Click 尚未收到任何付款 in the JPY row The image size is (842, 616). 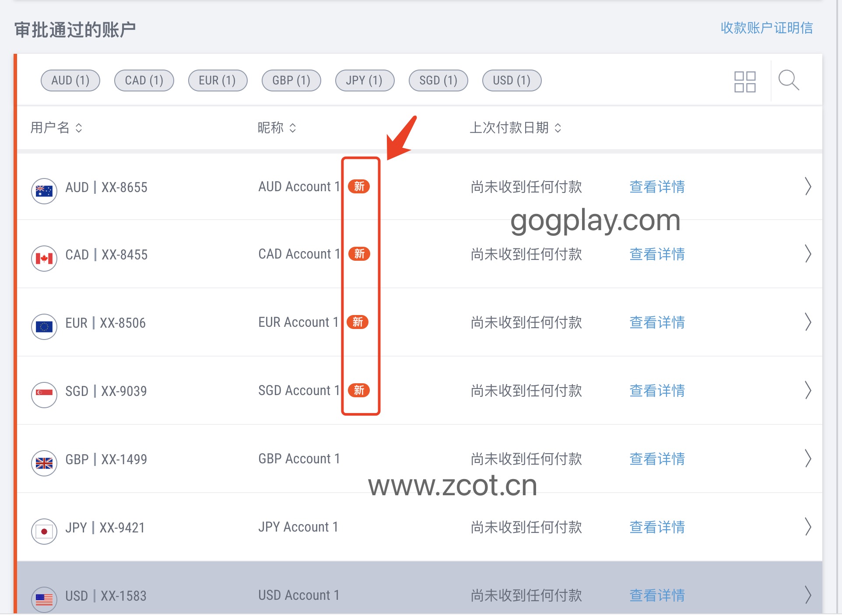pyautogui.click(x=526, y=527)
